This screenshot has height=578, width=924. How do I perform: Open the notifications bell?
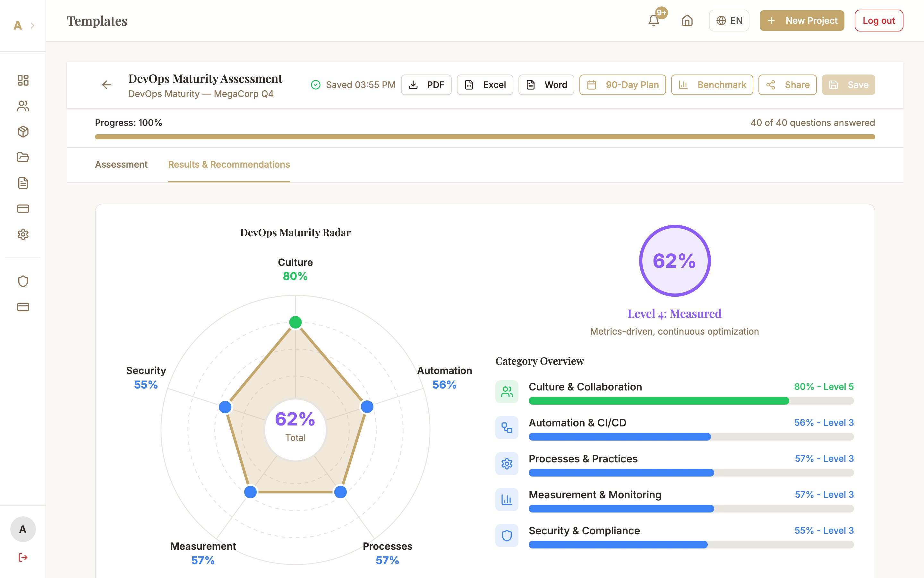[x=654, y=21]
